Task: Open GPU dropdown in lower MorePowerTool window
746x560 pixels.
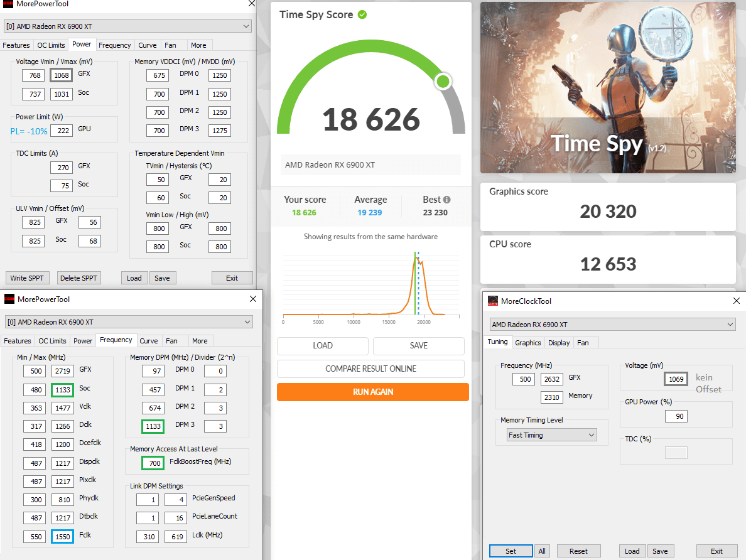Action: 129,322
